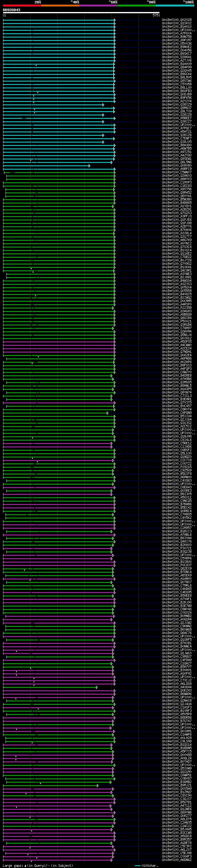Screen dimensions: 197x868
Task: Select the UniRef100_C5RE12 label
Action: click(x=177, y=443)
